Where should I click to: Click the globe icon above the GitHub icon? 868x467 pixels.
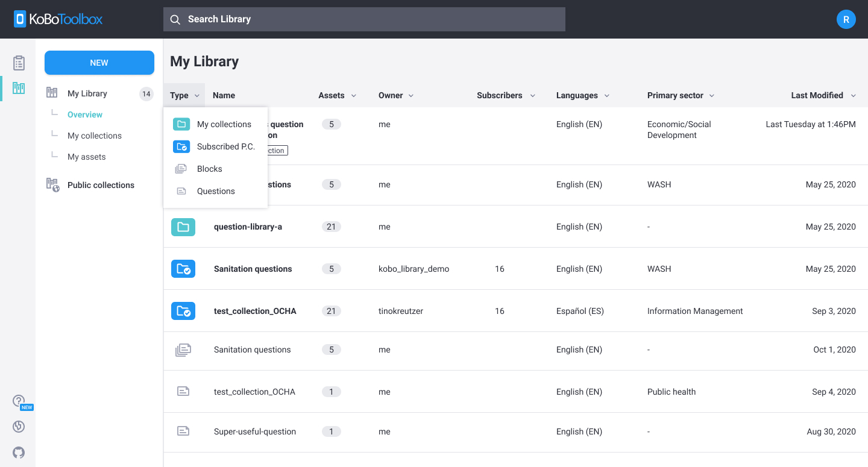(x=18, y=427)
